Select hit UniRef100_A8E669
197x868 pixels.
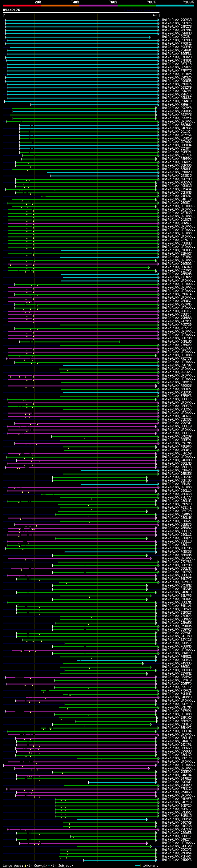[177, 748]
